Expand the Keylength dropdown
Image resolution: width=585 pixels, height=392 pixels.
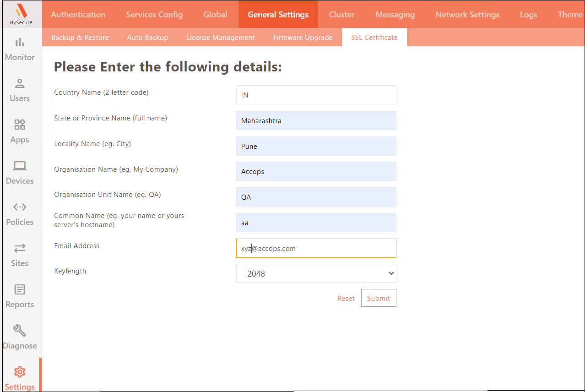pos(316,273)
